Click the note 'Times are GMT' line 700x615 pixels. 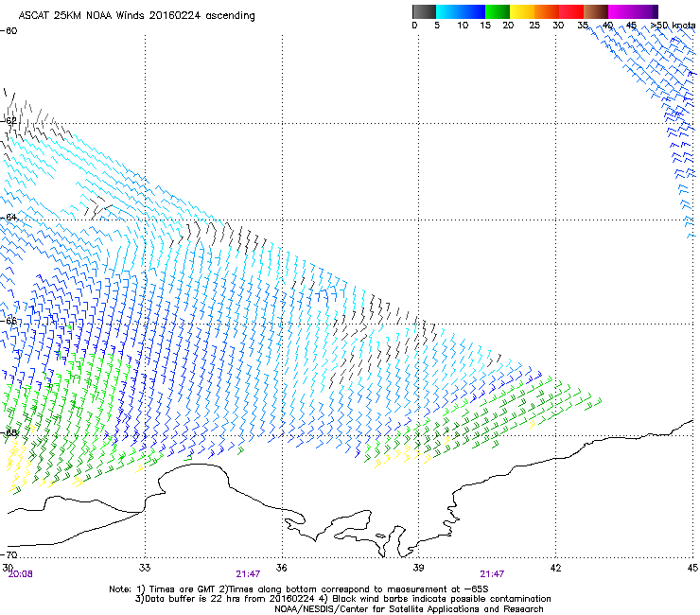point(299,589)
